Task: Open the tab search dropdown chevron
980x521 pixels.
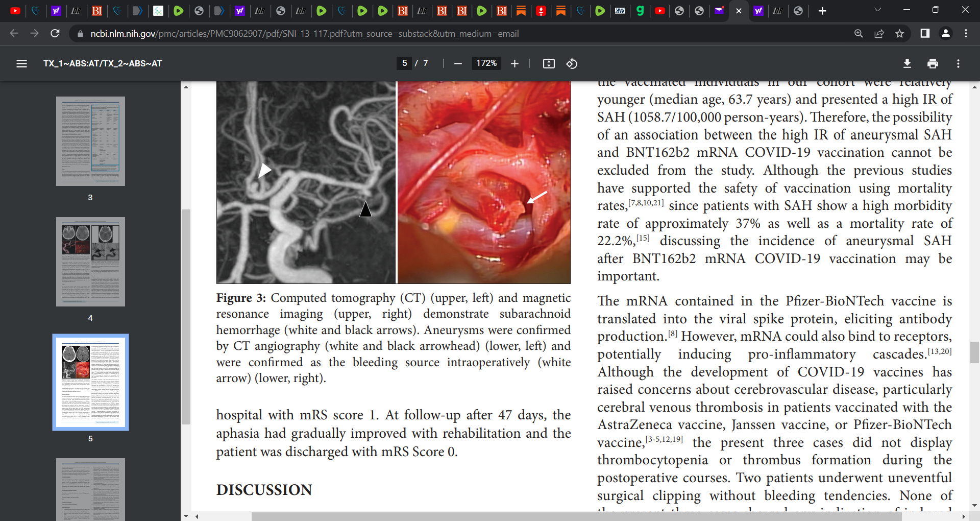Action: tap(877, 10)
